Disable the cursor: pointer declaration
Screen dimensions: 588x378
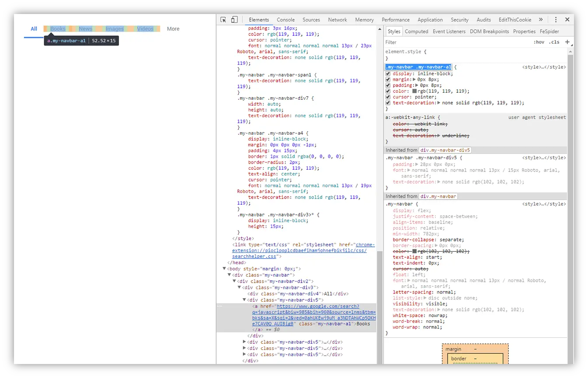click(x=388, y=97)
